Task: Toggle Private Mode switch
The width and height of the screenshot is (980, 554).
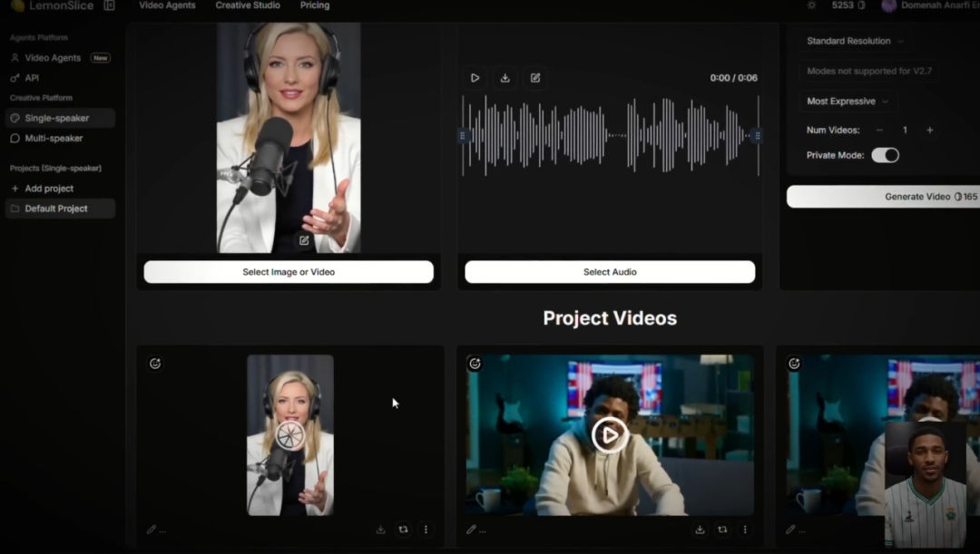Action: tap(885, 155)
